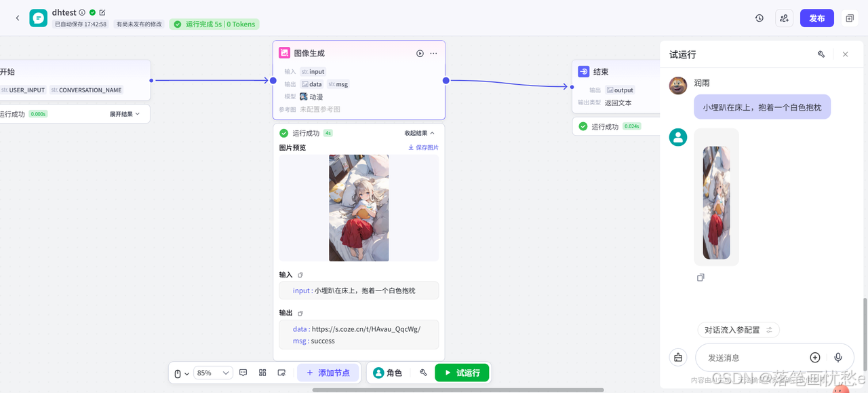The width and height of the screenshot is (868, 393).
Task: Click the clear-context icon left of message box
Action: point(678,358)
